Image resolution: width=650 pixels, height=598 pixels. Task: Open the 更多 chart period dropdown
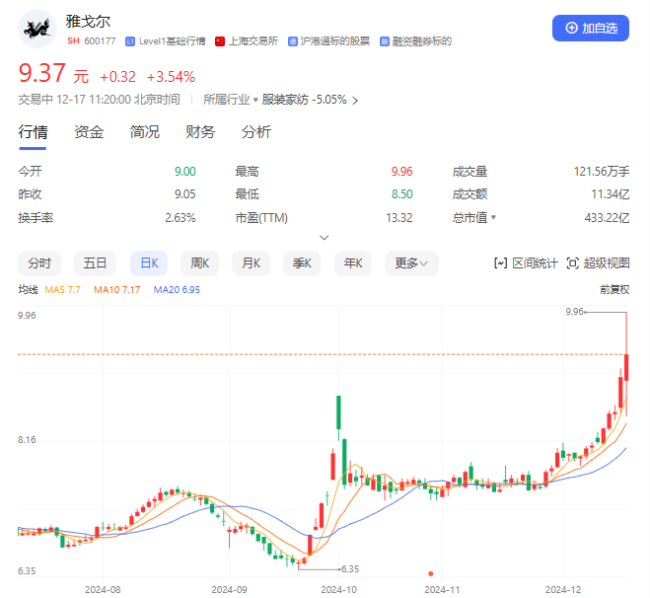(411, 263)
